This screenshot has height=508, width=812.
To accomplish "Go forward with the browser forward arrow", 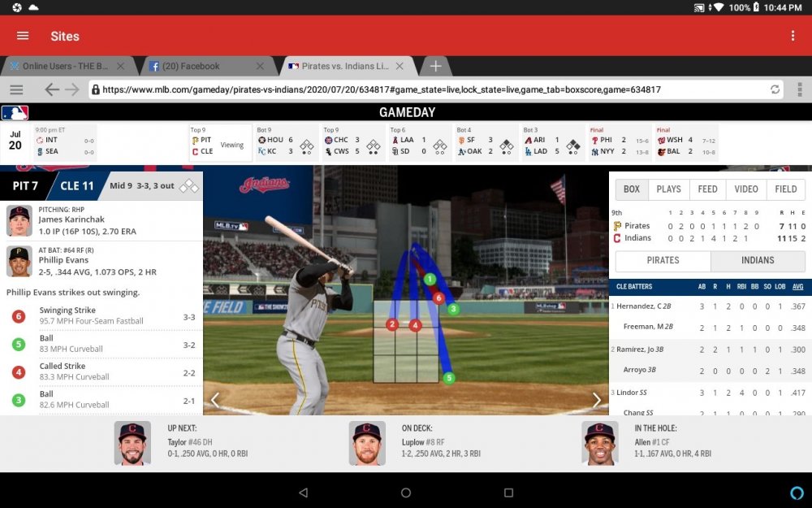I will pos(72,89).
